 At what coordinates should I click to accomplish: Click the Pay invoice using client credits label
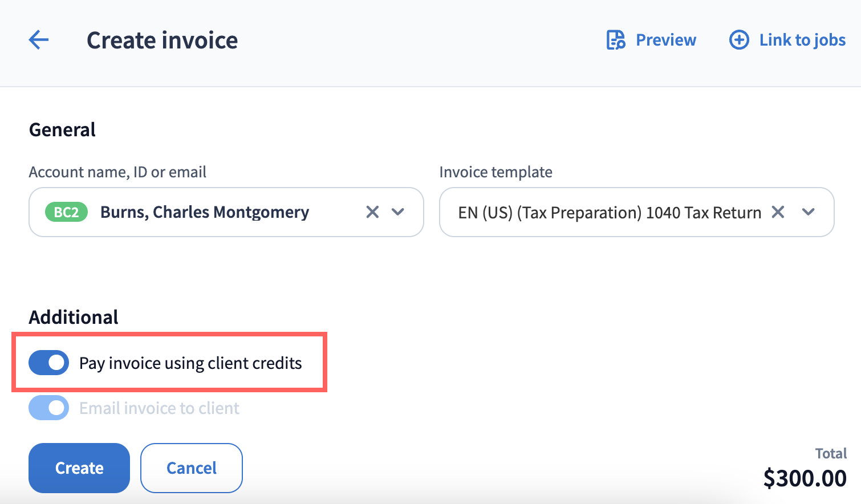click(x=190, y=363)
